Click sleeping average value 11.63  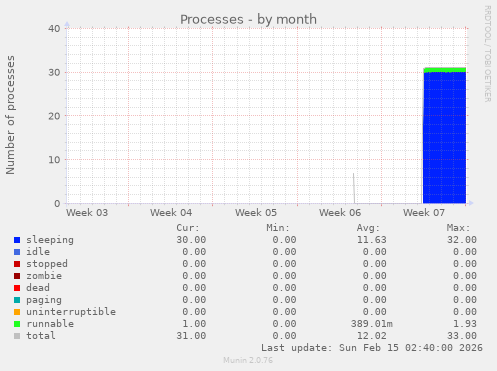tap(372, 240)
